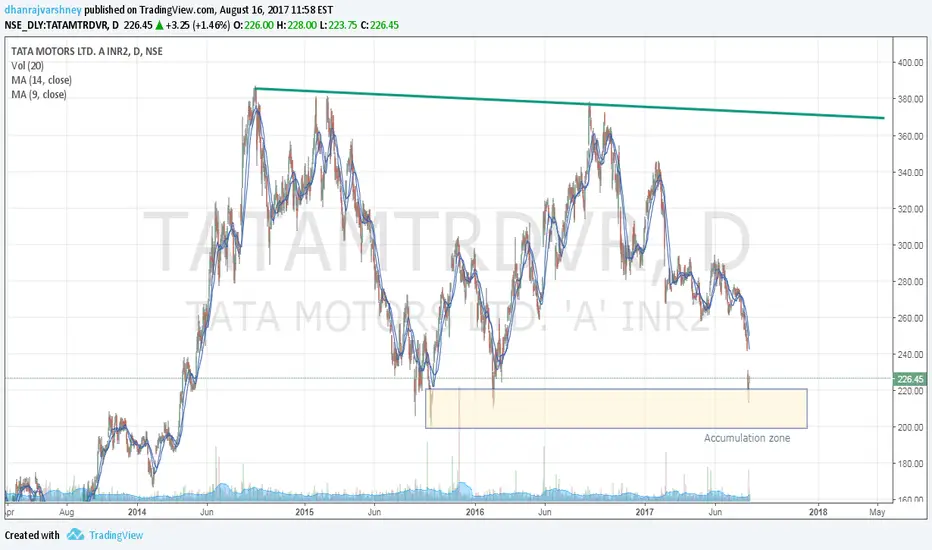Click the May time axis label
Viewport: 932px width, 550px height.
pos(877,511)
